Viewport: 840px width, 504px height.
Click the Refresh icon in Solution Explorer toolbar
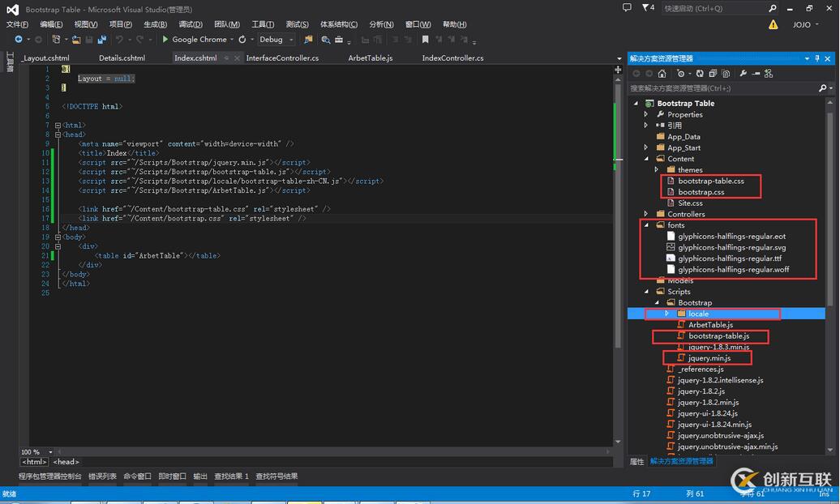pyautogui.click(x=700, y=74)
